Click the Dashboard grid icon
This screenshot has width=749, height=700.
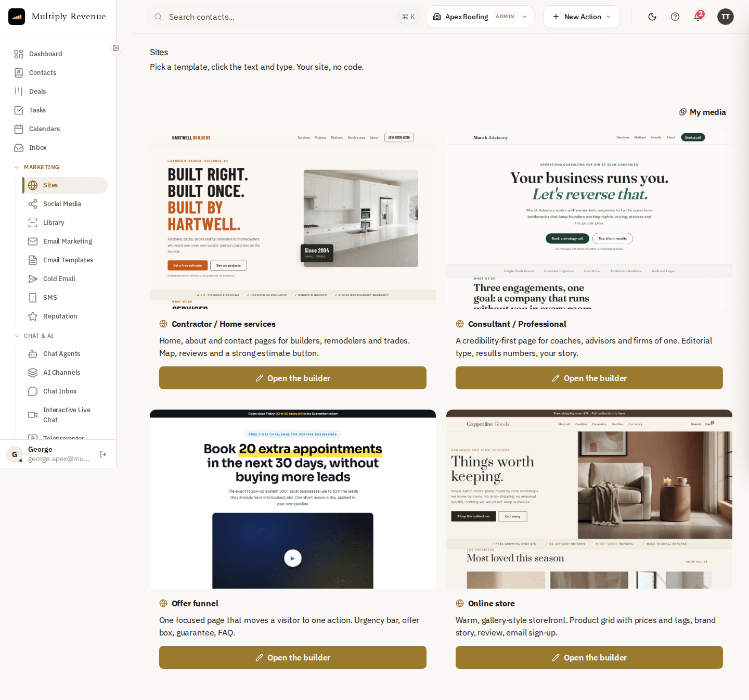(x=19, y=54)
